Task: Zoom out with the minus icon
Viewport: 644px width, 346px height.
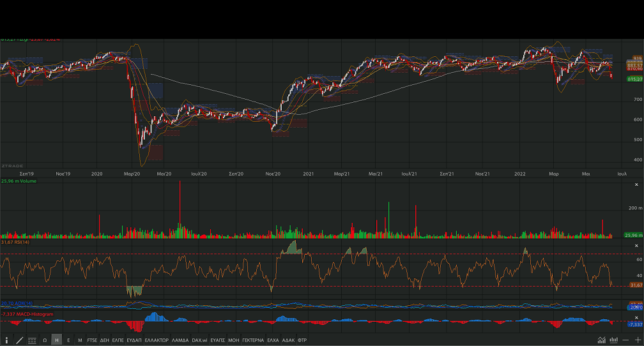Action: (625, 340)
